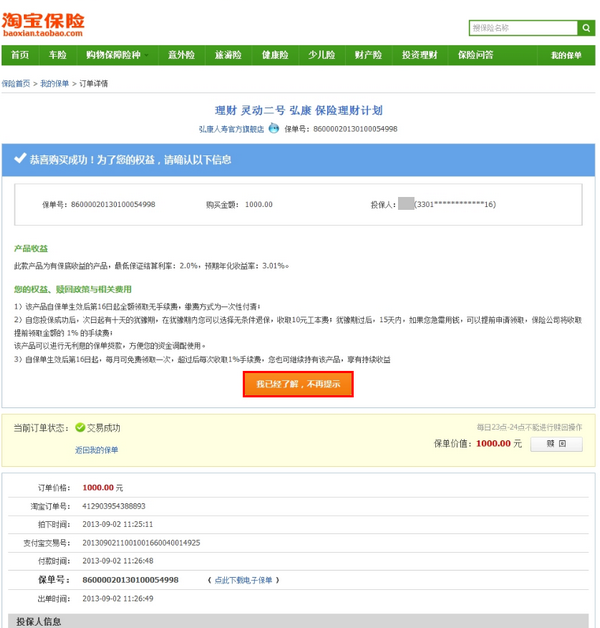Image resolution: width=600 pixels, height=628 pixels.
Task: Go to the 首页 navigation tab
Action: [x=20, y=55]
